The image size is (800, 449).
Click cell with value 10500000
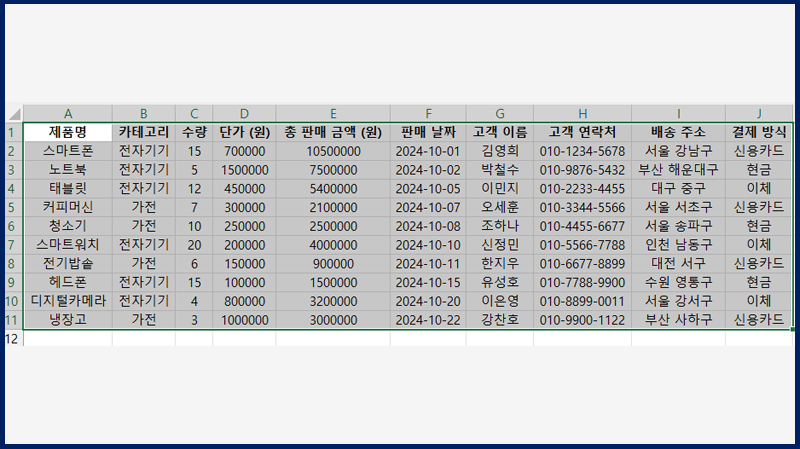pyautogui.click(x=333, y=152)
